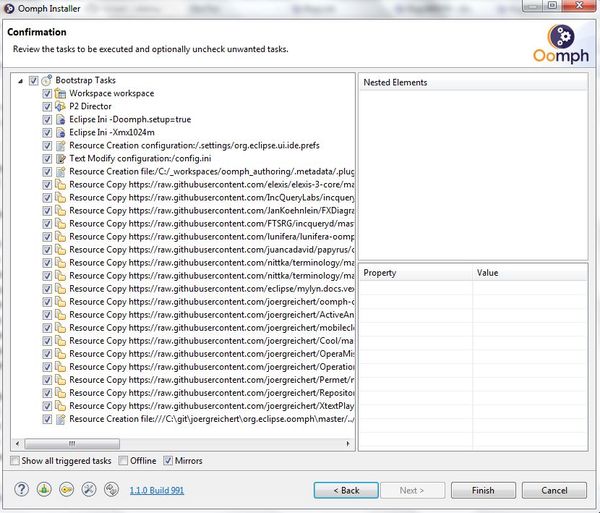Collapse the Bootstrap Tasks tree node
The width and height of the screenshot is (600, 513).
pyautogui.click(x=21, y=81)
